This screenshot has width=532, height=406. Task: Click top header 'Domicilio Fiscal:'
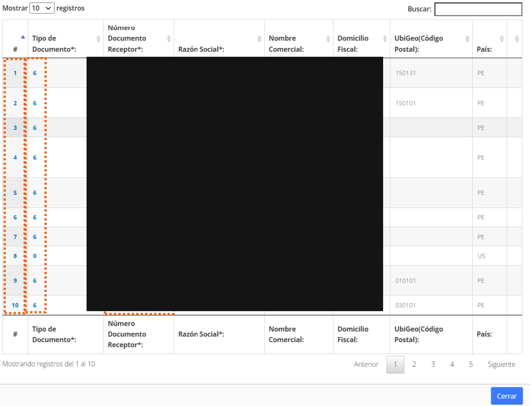tap(353, 44)
